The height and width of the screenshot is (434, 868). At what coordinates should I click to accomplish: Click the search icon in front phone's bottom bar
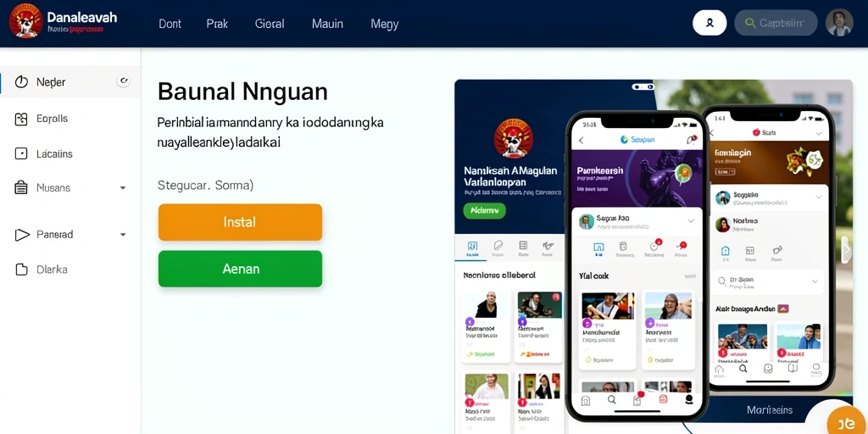coord(611,400)
